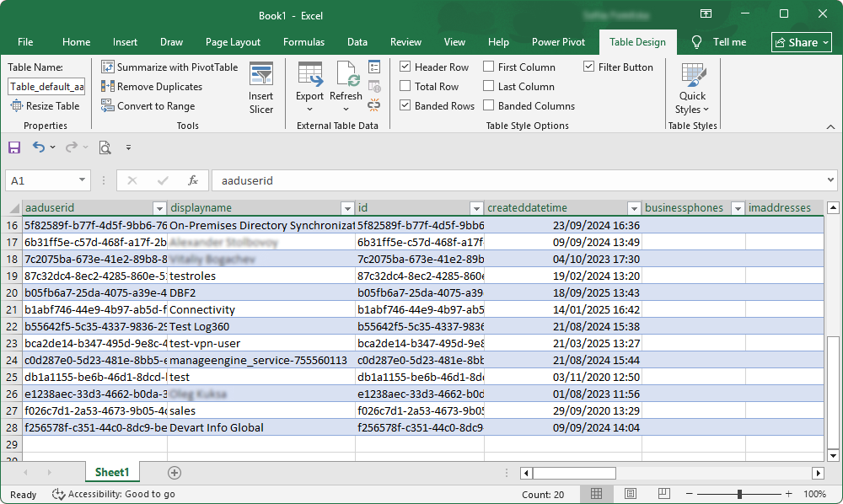Image resolution: width=843 pixels, height=504 pixels.
Task: Open the Formulas ribbon tab
Action: coord(303,41)
